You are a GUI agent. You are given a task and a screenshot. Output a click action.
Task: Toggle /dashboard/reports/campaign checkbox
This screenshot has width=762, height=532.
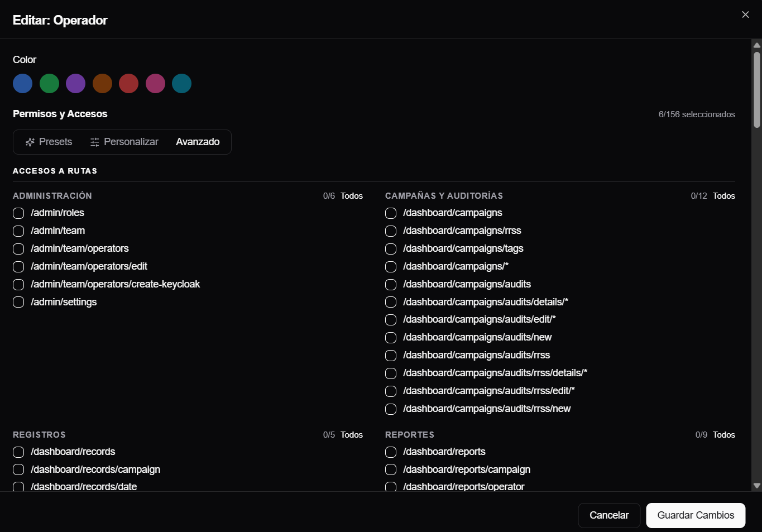391,469
